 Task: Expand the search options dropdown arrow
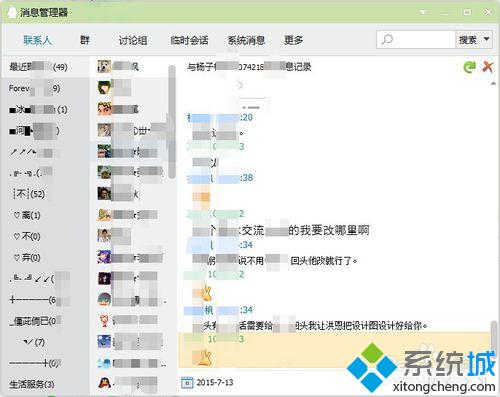(x=487, y=39)
